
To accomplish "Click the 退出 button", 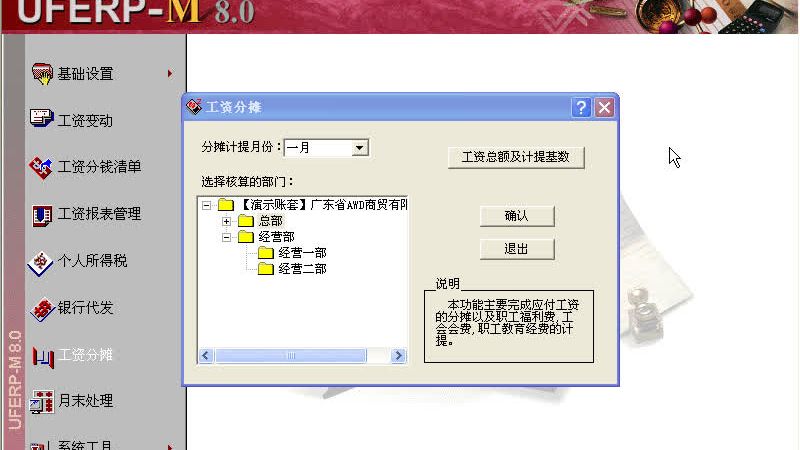I will tap(517, 249).
